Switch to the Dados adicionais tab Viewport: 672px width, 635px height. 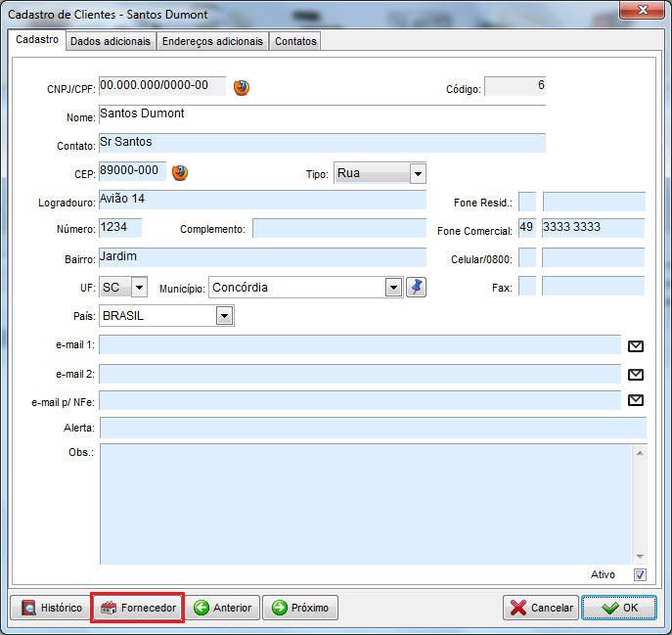tap(111, 41)
